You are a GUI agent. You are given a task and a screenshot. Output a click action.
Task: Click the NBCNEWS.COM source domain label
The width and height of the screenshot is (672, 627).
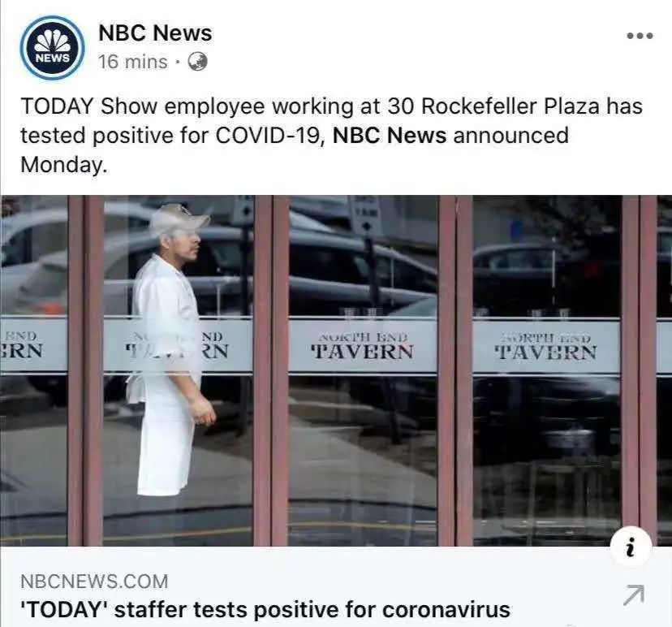click(94, 582)
